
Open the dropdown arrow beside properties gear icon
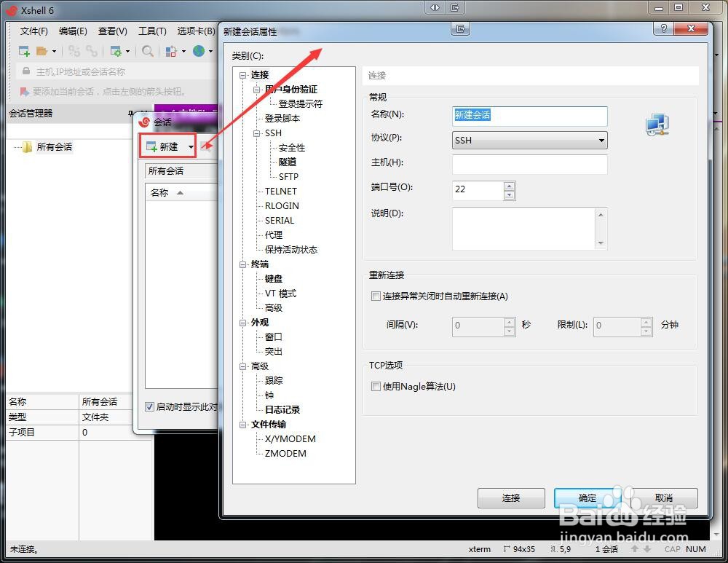click(127, 51)
